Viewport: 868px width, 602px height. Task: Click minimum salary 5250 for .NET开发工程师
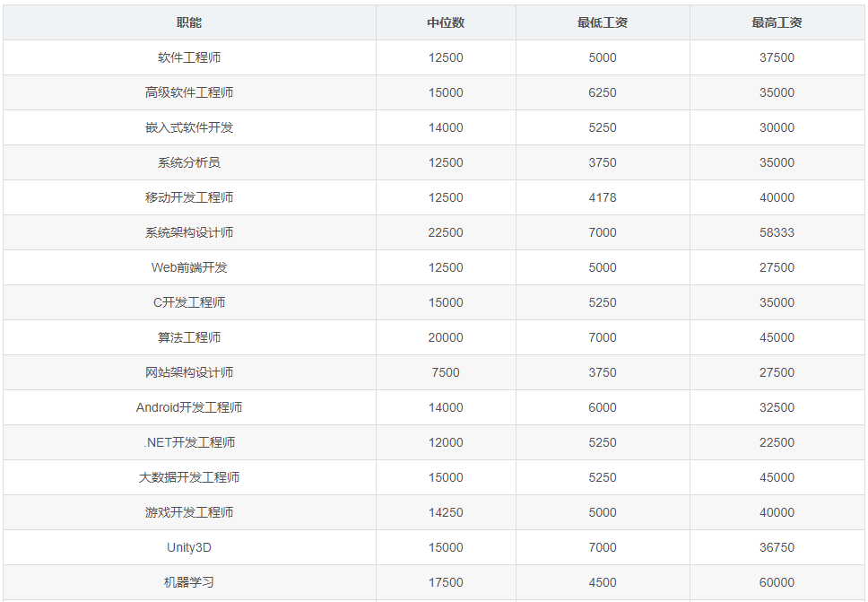pos(603,442)
